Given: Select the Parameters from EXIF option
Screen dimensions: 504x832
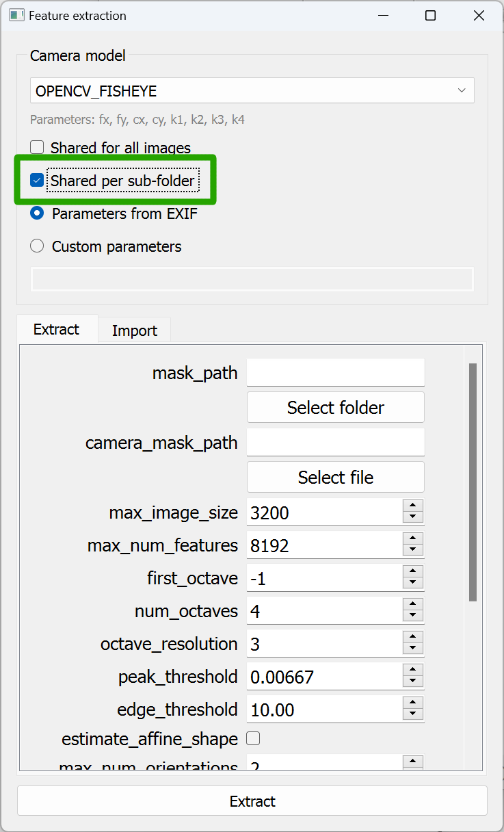Looking at the screenshot, I should click(36, 213).
